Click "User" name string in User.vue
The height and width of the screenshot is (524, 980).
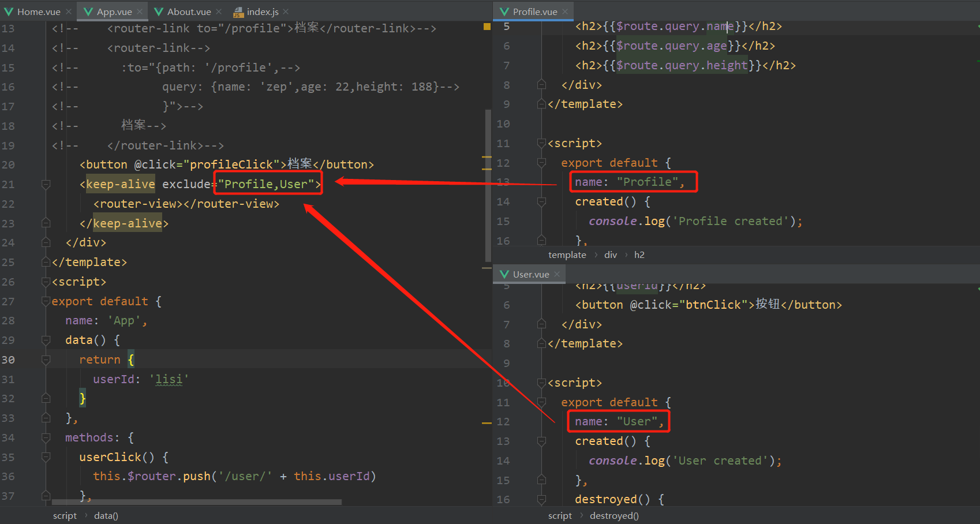click(637, 421)
